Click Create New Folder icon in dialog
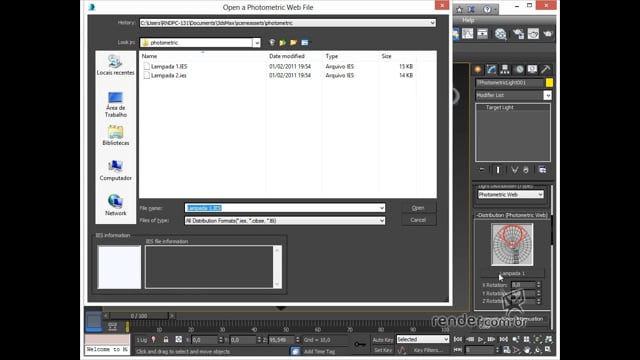Screen dimensions: 640x360 (293, 42)
